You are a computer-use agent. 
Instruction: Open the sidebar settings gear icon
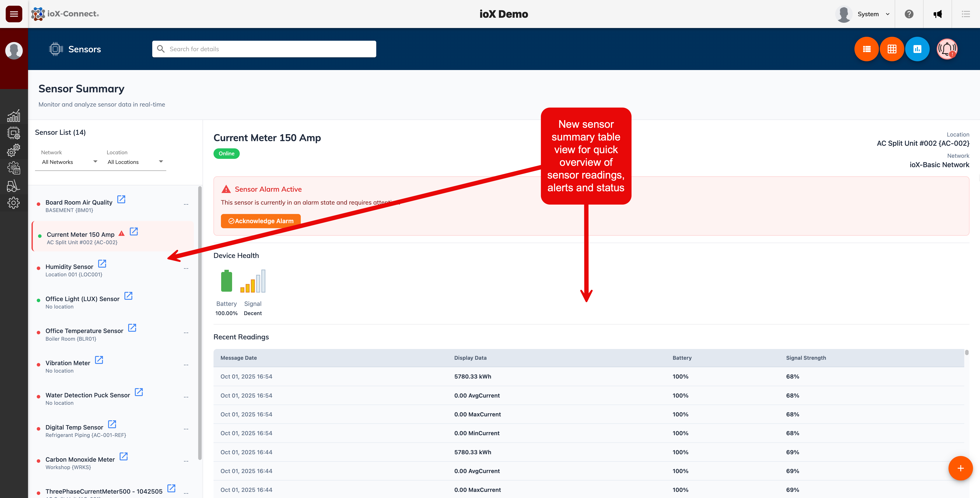pyautogui.click(x=14, y=203)
